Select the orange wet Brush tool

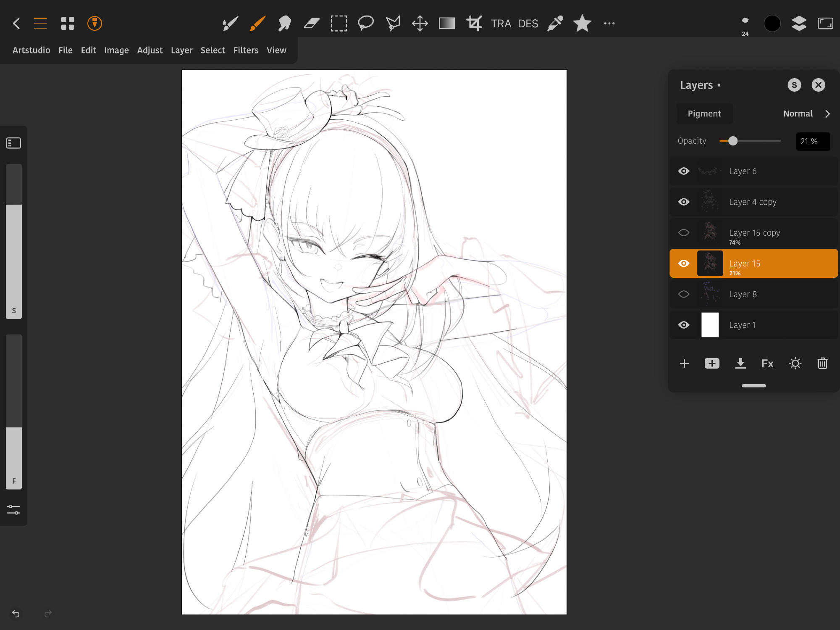[257, 24]
